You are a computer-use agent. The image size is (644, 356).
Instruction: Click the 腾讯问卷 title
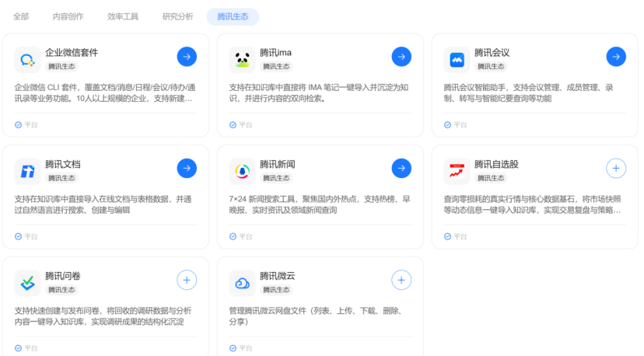(63, 276)
